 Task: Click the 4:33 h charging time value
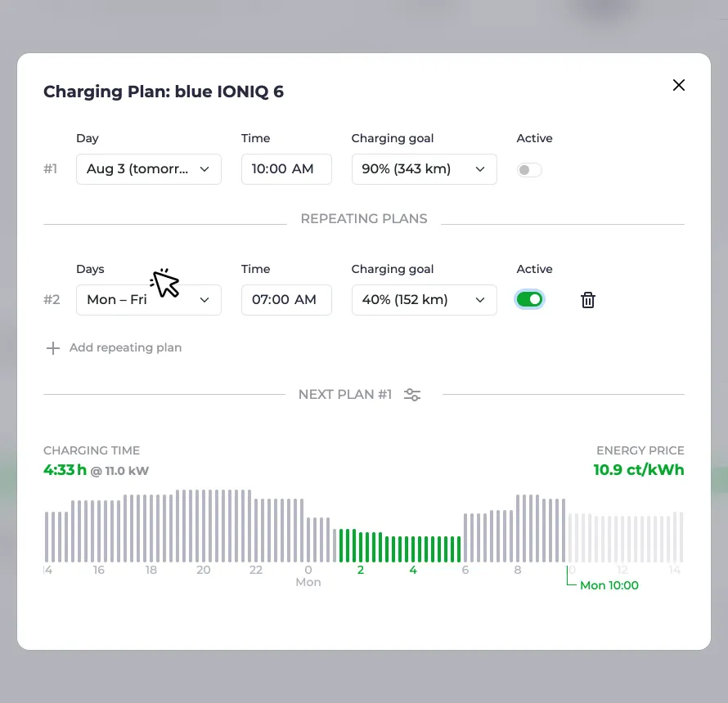pyautogui.click(x=65, y=470)
